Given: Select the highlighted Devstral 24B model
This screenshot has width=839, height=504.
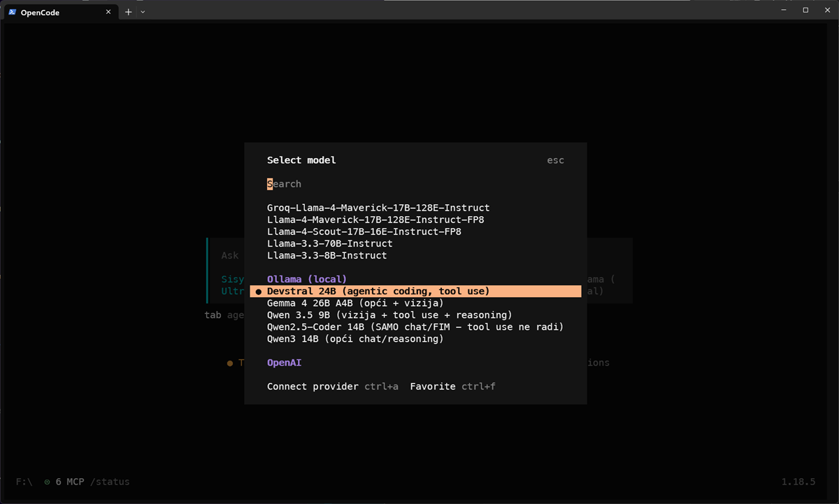Looking at the screenshot, I should 415,291.
